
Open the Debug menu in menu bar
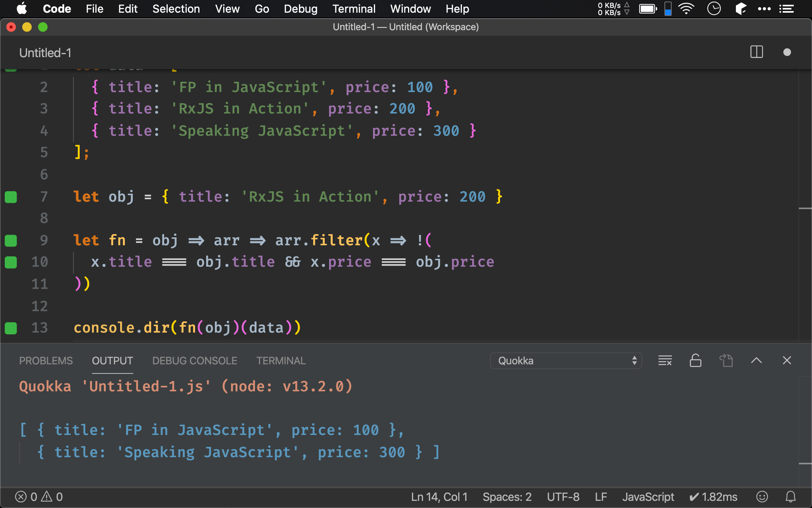click(301, 9)
